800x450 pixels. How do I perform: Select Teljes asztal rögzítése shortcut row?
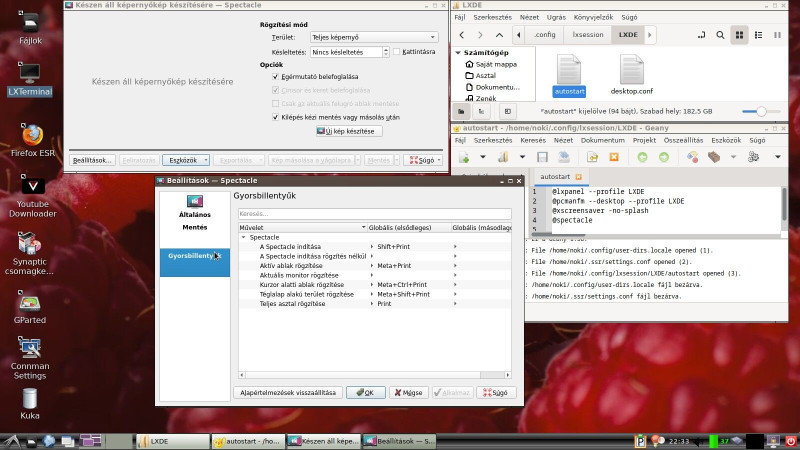coord(374,304)
